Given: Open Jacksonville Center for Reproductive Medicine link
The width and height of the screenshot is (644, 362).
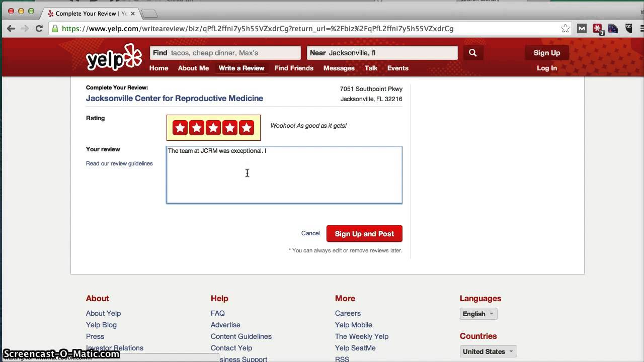Looking at the screenshot, I should click(x=175, y=98).
